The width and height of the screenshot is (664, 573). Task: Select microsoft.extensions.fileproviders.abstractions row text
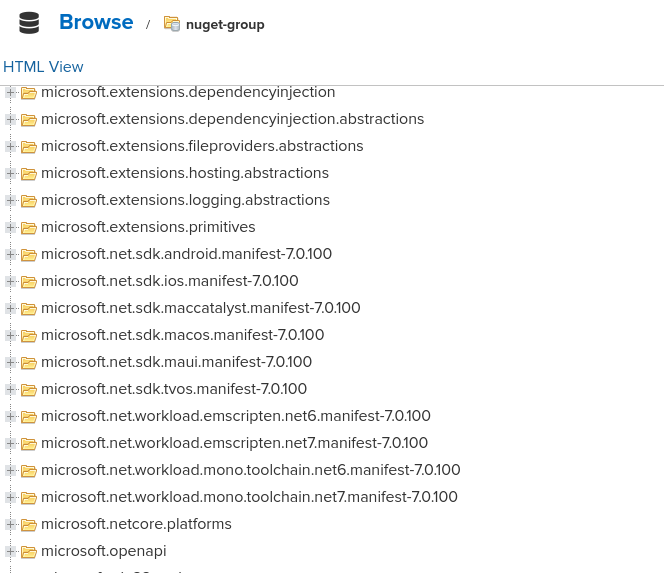[x=202, y=146]
